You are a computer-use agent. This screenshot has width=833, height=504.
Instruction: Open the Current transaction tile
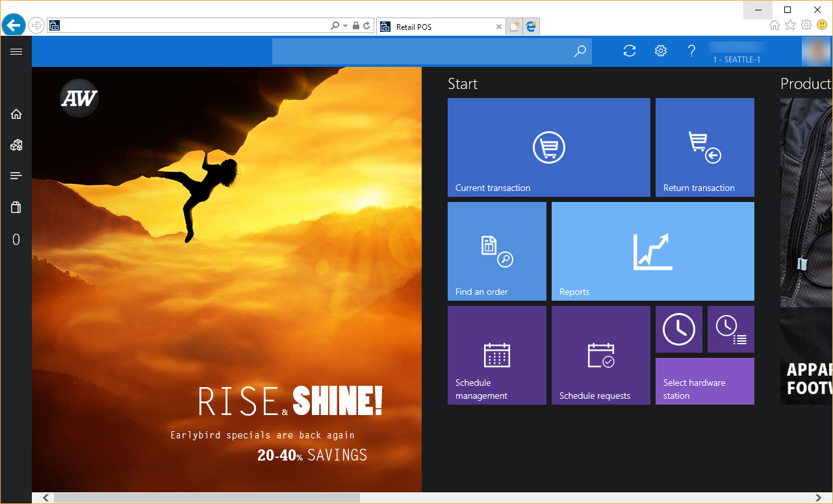click(x=549, y=147)
